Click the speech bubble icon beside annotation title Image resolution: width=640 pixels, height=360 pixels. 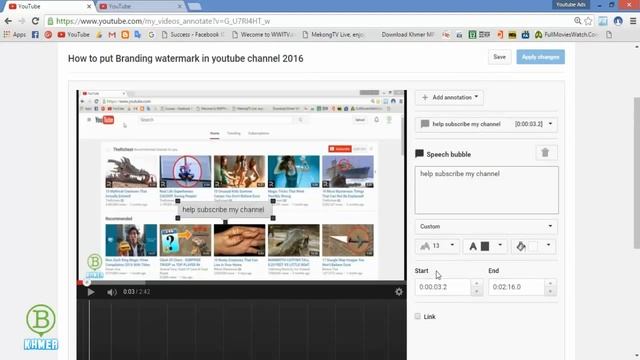click(419, 154)
